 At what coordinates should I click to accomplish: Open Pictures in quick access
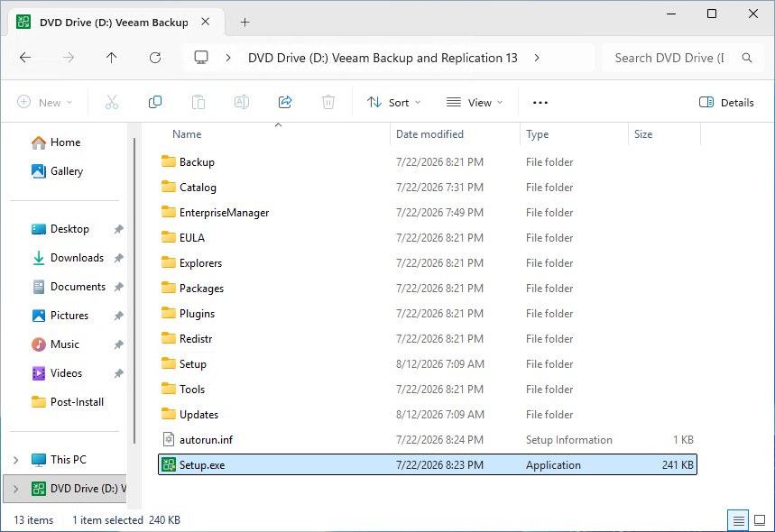tap(60, 316)
